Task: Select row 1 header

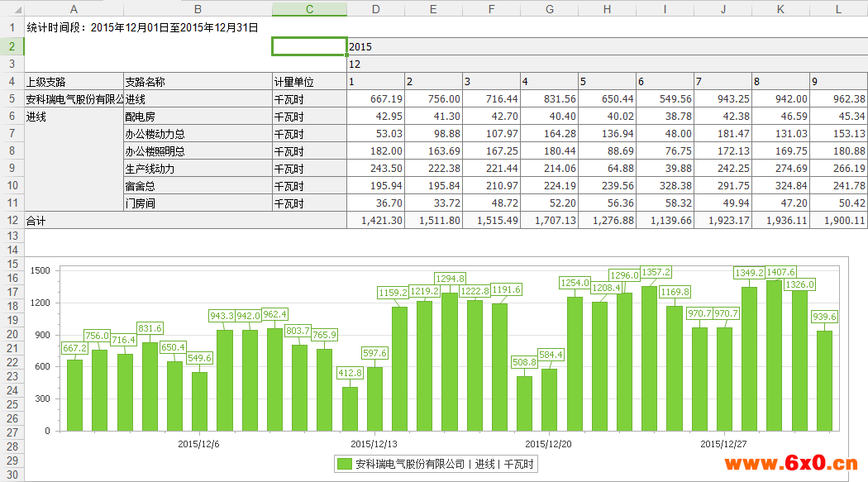Action: (x=12, y=27)
